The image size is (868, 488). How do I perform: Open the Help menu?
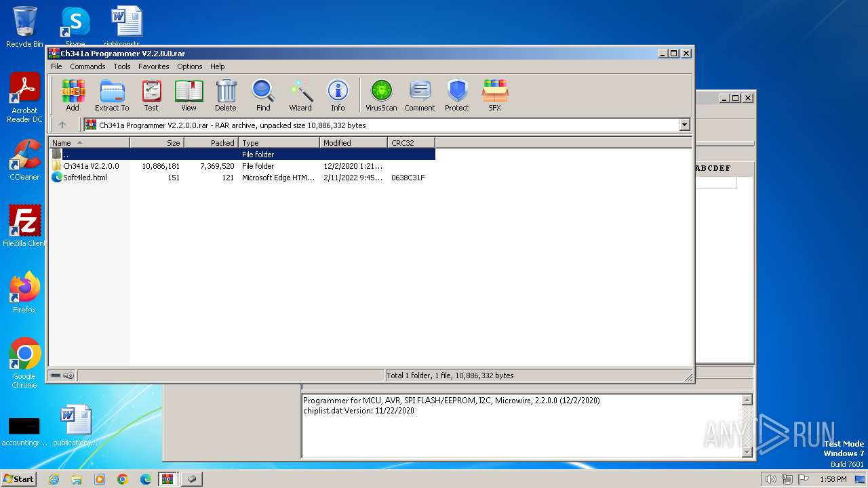point(217,66)
